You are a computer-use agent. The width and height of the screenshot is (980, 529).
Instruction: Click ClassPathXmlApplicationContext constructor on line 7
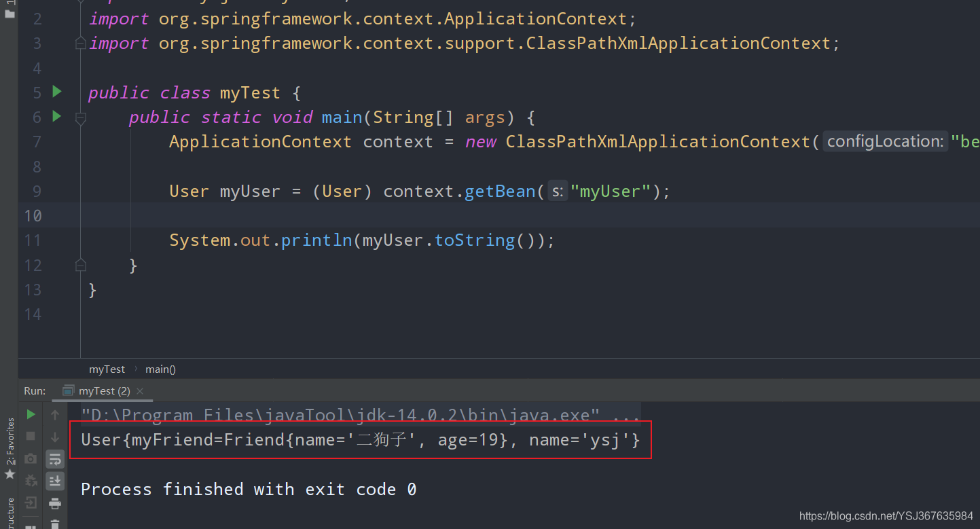pos(658,142)
